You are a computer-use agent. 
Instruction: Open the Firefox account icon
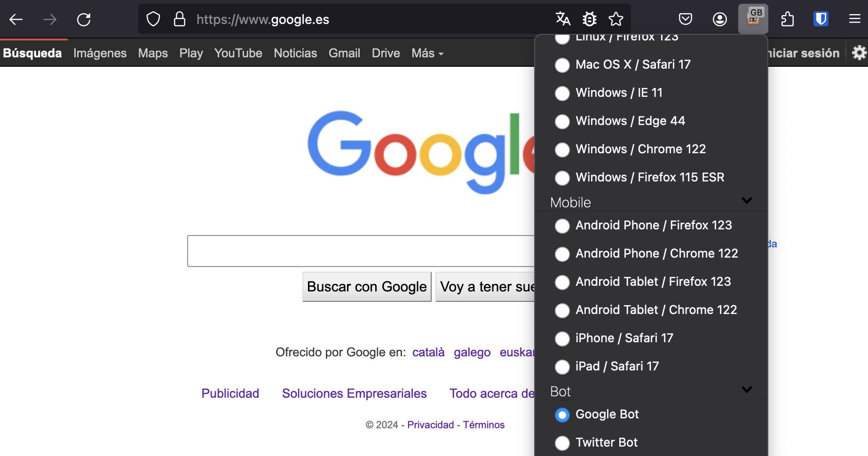point(720,19)
